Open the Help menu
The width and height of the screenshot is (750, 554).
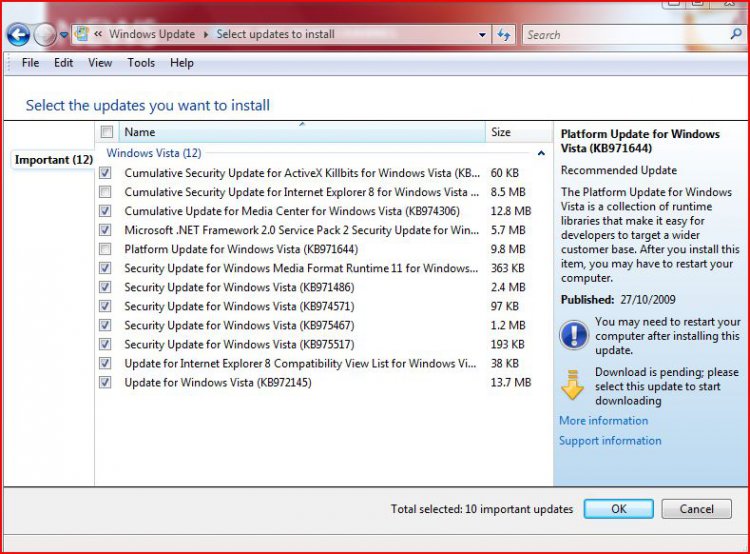click(182, 63)
